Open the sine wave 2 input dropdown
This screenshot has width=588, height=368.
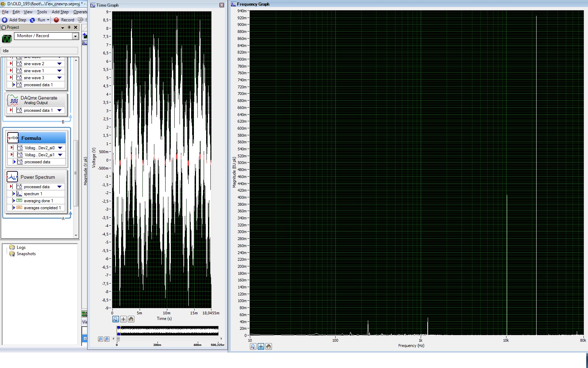coord(59,64)
